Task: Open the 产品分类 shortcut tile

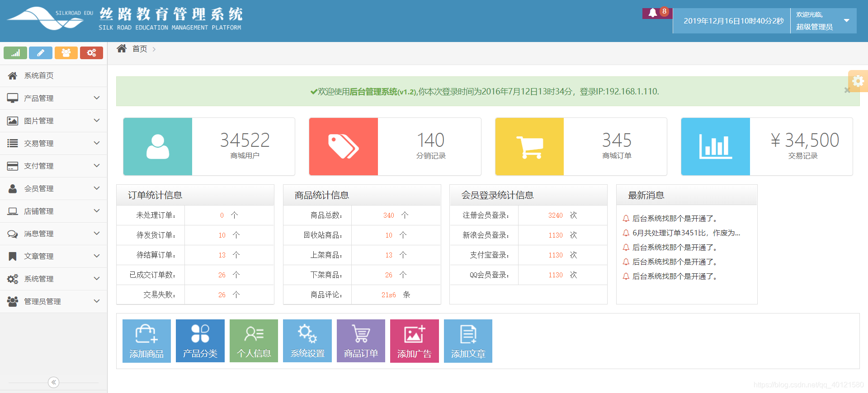Action: tap(200, 341)
